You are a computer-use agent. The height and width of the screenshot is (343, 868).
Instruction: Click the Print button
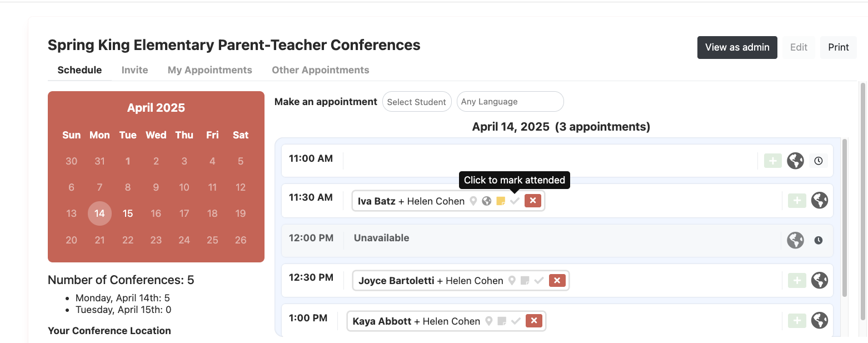838,47
